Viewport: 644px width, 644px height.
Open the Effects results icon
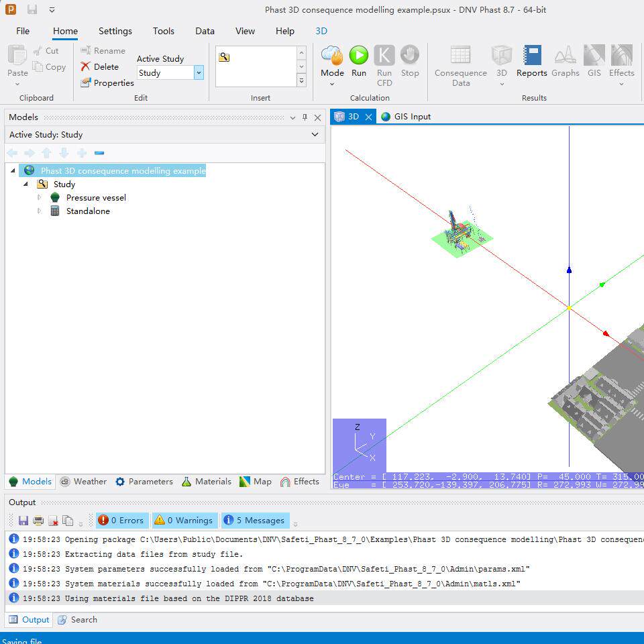click(621, 56)
